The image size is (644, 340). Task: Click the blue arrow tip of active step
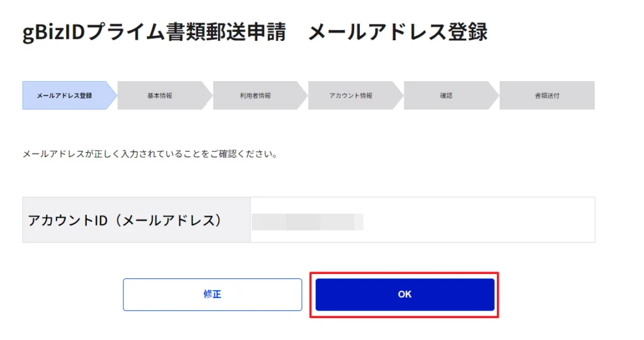tap(113, 96)
